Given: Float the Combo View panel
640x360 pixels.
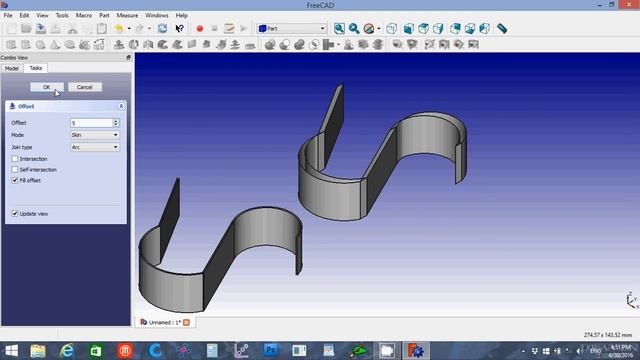Looking at the screenshot, I should [x=128, y=58].
